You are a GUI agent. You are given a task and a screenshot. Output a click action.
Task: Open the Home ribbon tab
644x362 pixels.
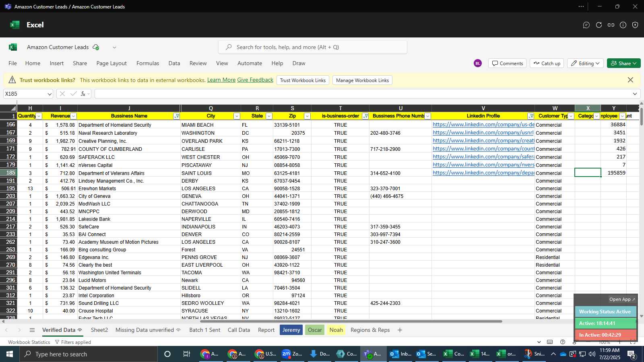33,63
